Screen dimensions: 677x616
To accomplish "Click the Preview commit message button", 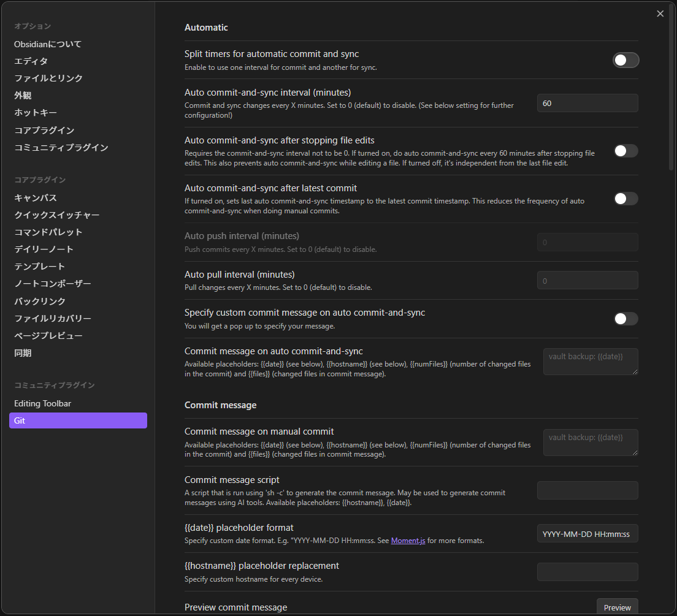I will pyautogui.click(x=617, y=607).
